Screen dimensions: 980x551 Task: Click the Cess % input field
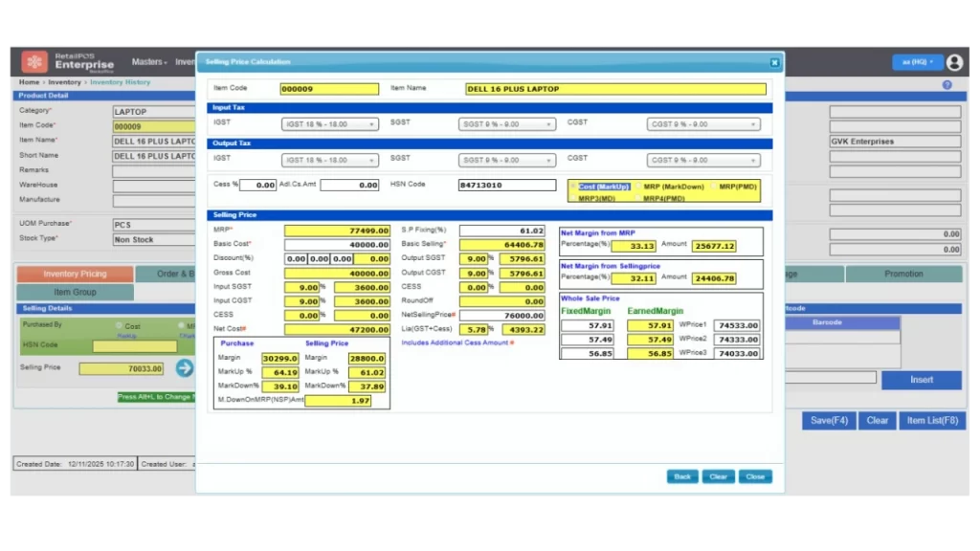pyautogui.click(x=257, y=185)
